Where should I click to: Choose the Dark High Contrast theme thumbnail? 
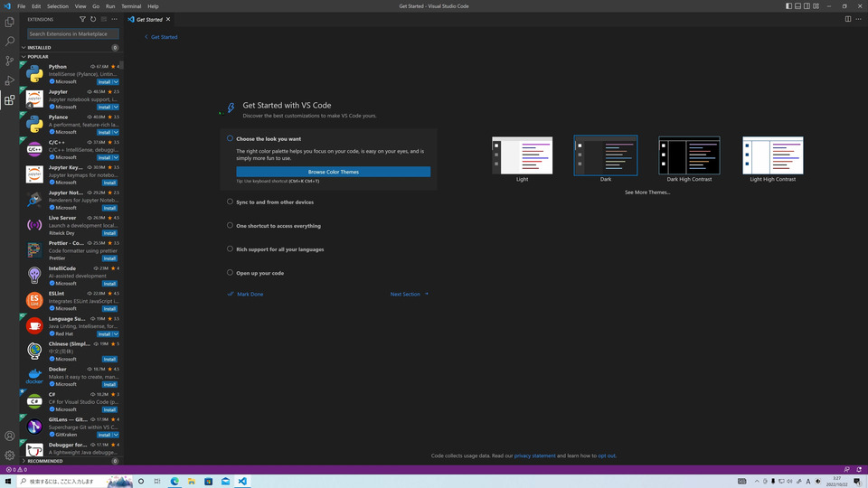[689, 155]
